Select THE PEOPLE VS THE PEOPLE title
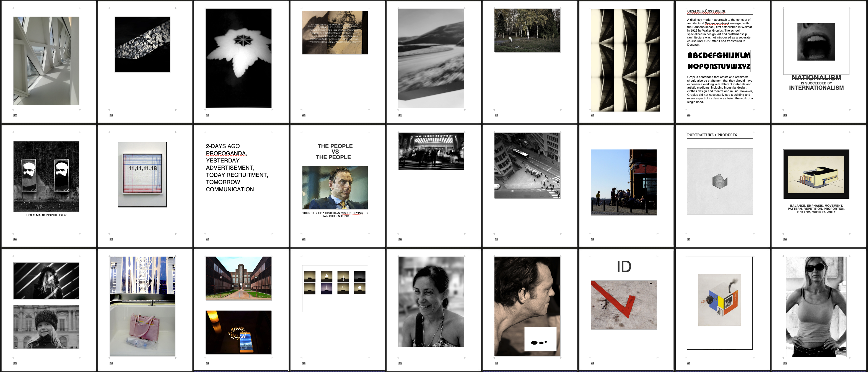This screenshot has height=372, width=868. (x=335, y=152)
